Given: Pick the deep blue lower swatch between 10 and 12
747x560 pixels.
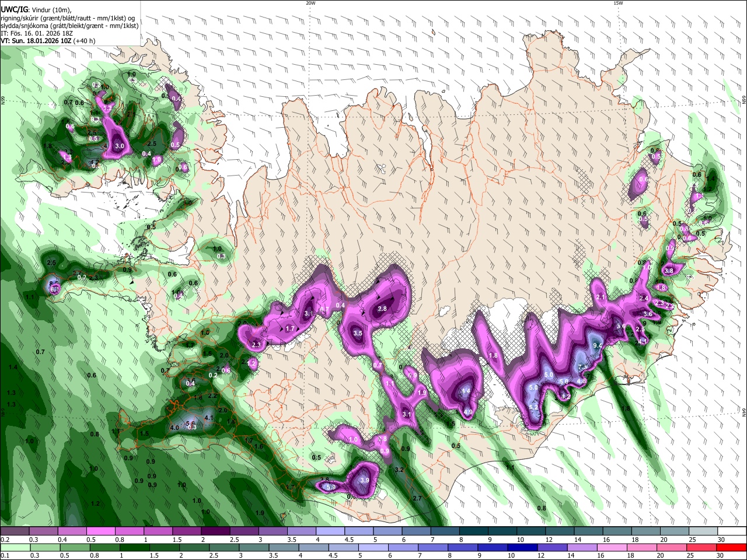Looking at the screenshot, I should pos(521,548).
